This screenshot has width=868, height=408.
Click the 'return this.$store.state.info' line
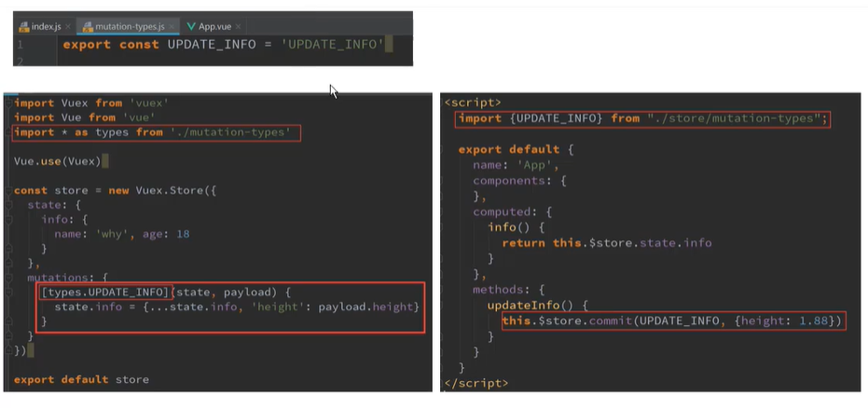click(607, 243)
